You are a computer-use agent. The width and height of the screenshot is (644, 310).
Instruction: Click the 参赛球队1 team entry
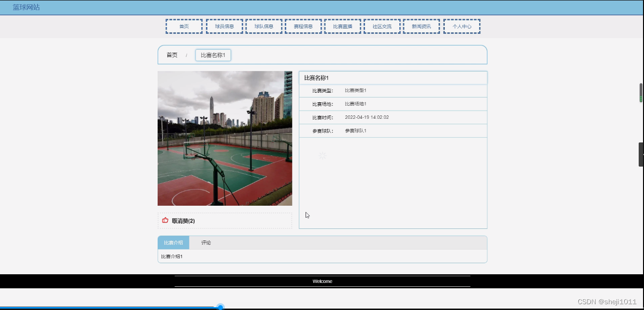356,130
